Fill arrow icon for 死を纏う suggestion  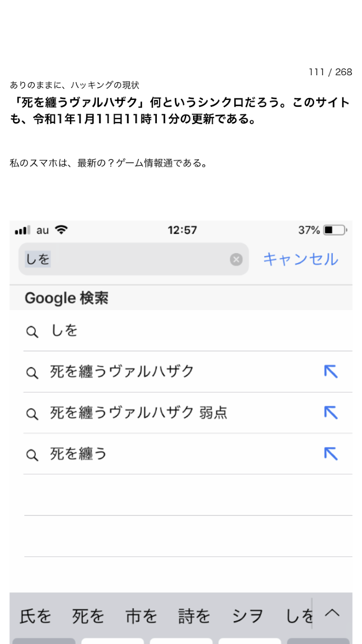coord(330,454)
